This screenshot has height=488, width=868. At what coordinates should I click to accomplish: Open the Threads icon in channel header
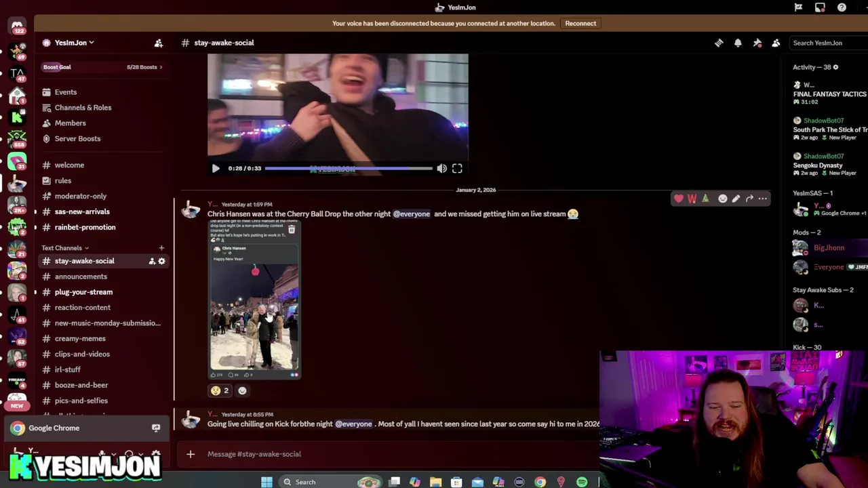pos(719,43)
